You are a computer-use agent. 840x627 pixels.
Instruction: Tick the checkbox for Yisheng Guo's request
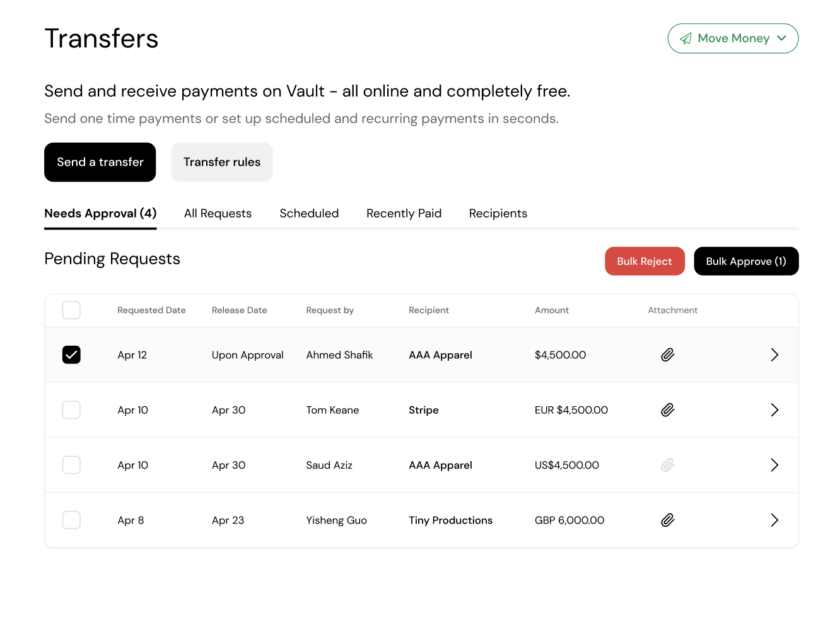coord(71,520)
